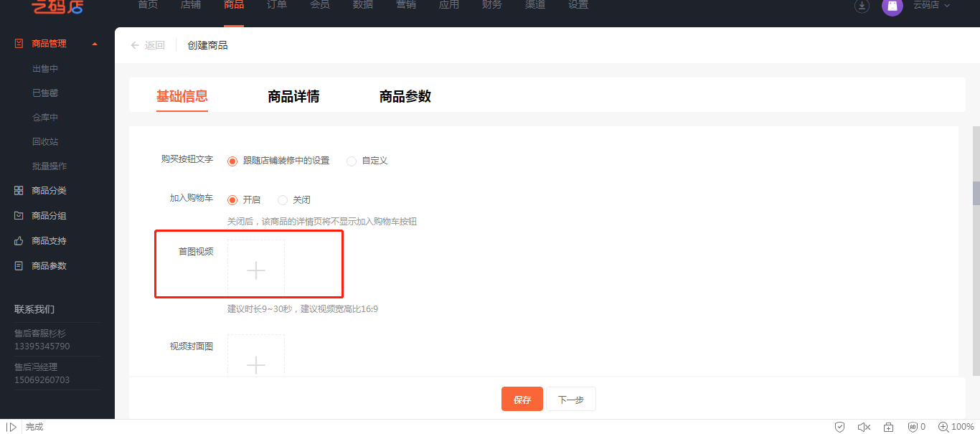Open 出售中 product list
The height and width of the screenshot is (434, 980).
click(x=45, y=69)
